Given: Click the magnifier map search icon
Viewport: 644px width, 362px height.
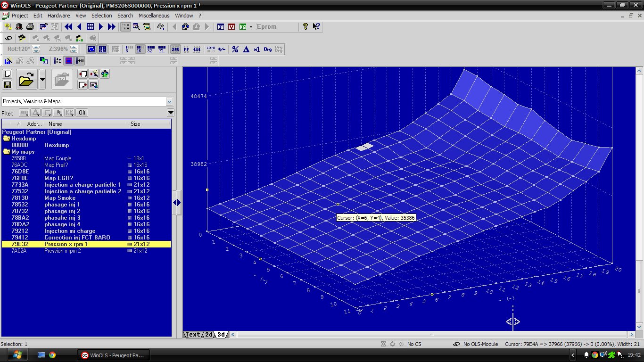Looking at the screenshot, I should point(136,27).
